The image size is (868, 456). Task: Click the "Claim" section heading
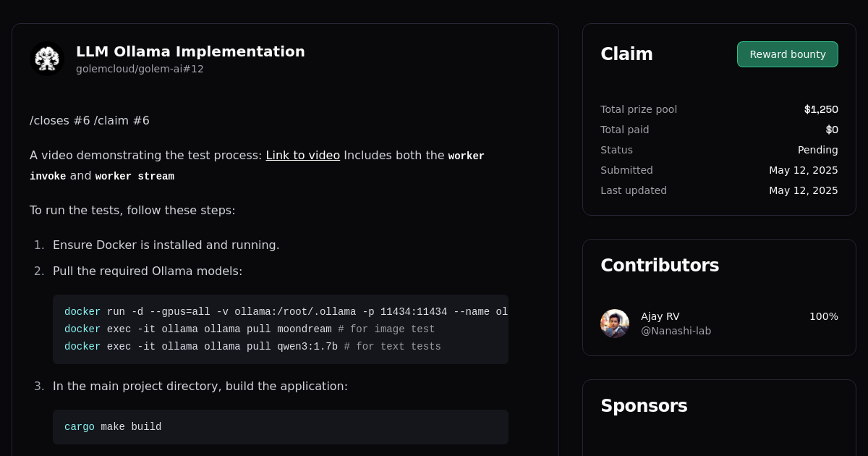point(626,54)
